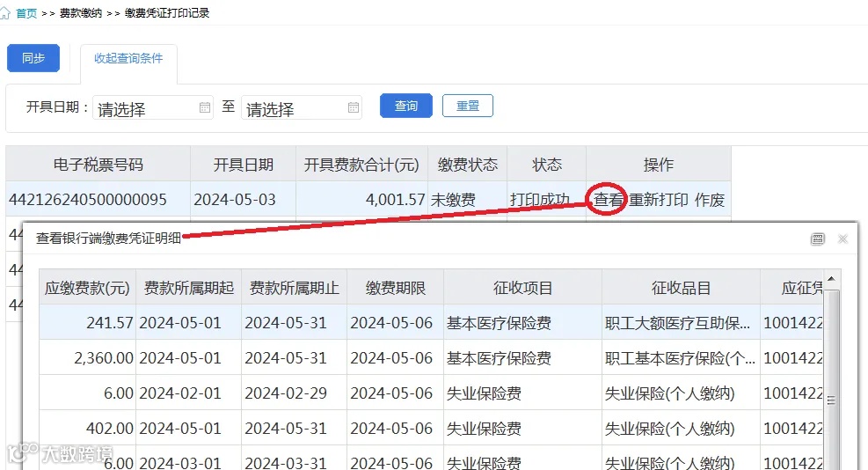The image size is (868, 470).
Task: Click the 费款所属期起 column header
Action: click(189, 288)
